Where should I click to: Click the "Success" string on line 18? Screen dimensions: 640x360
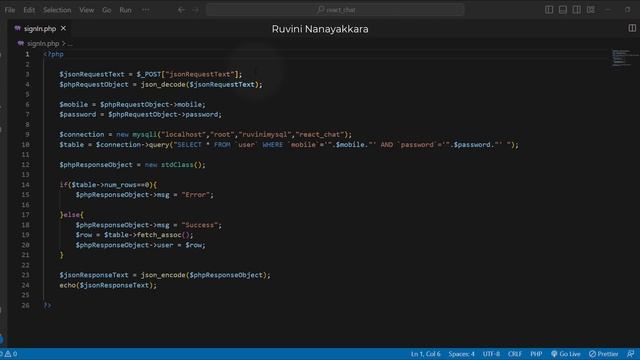pyautogui.click(x=200, y=225)
